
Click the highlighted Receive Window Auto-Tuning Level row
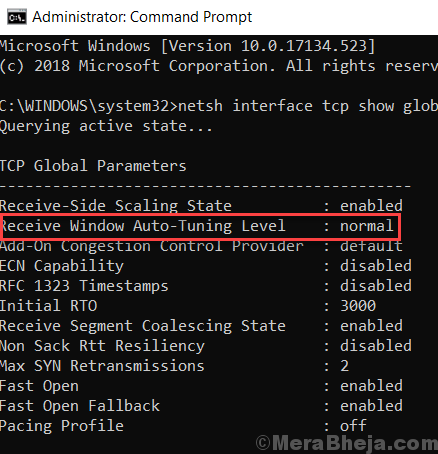click(x=201, y=227)
